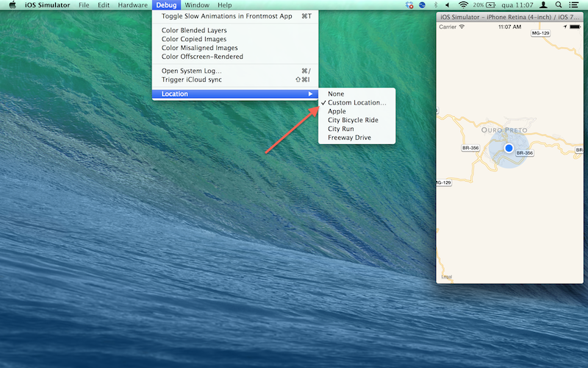Viewport: 588px width, 368px height.
Task: Tap the simulator battery icon
Action: pos(575,27)
